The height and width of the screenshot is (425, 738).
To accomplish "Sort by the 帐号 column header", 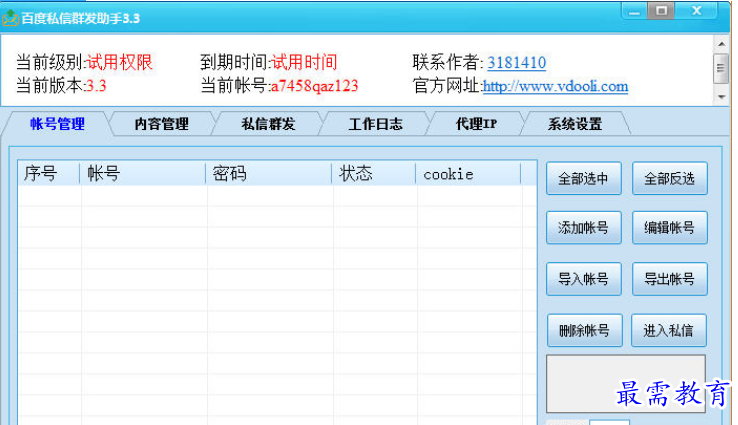I will (143, 174).
